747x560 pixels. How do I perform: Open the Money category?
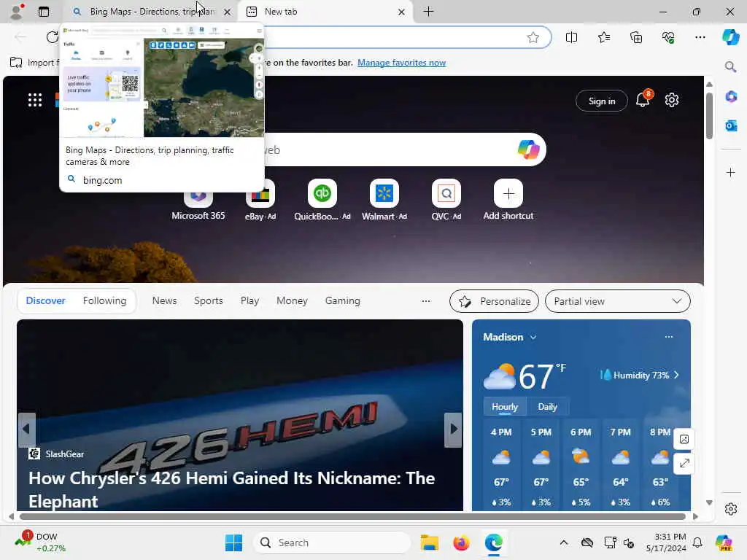pyautogui.click(x=292, y=300)
